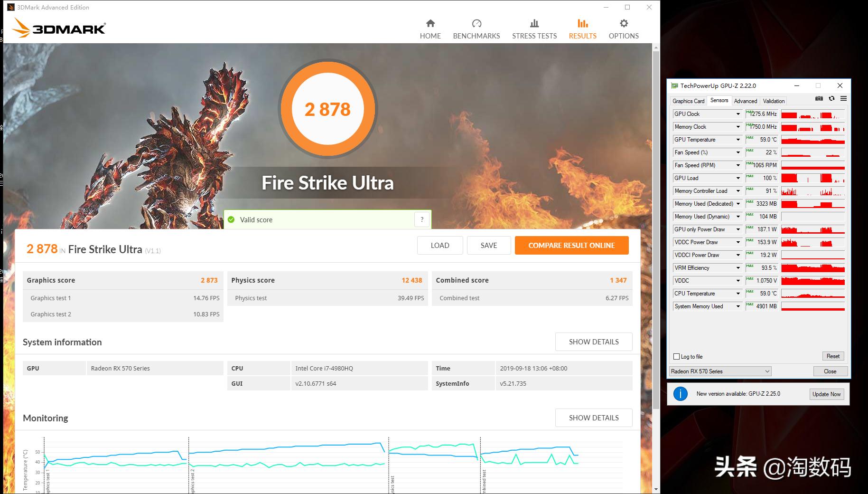Enable the Log to file checkbox

pos(677,356)
